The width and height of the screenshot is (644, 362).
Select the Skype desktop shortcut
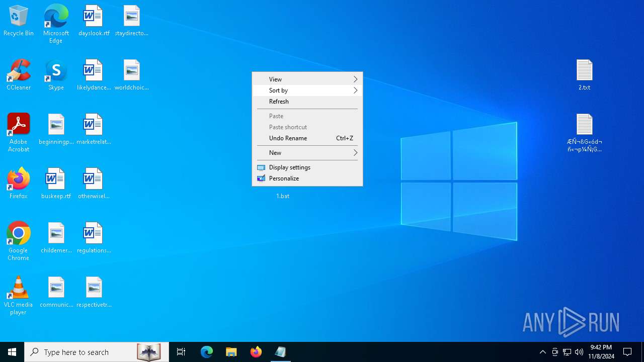click(x=56, y=75)
